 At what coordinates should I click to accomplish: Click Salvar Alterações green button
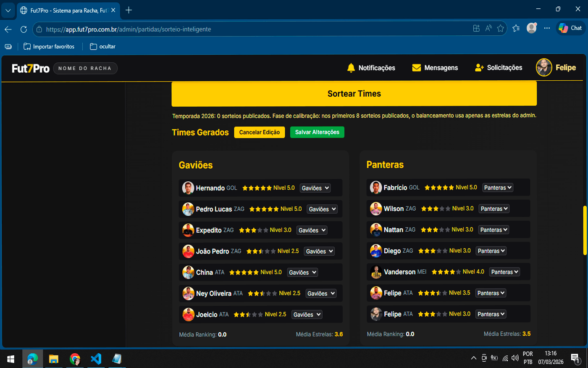(317, 132)
